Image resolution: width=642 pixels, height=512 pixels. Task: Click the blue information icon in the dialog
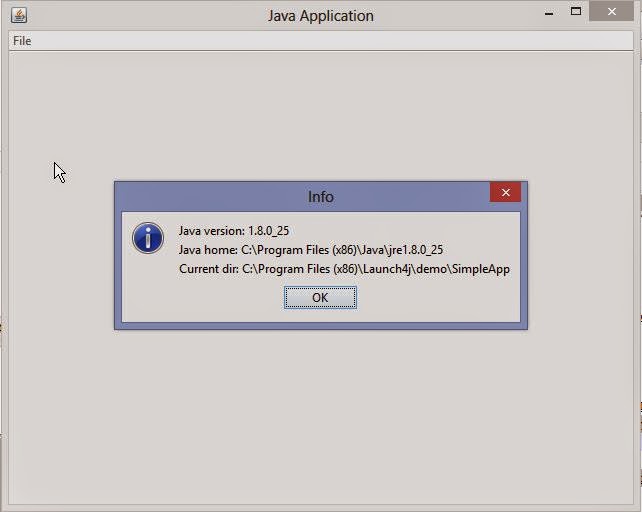(148, 238)
